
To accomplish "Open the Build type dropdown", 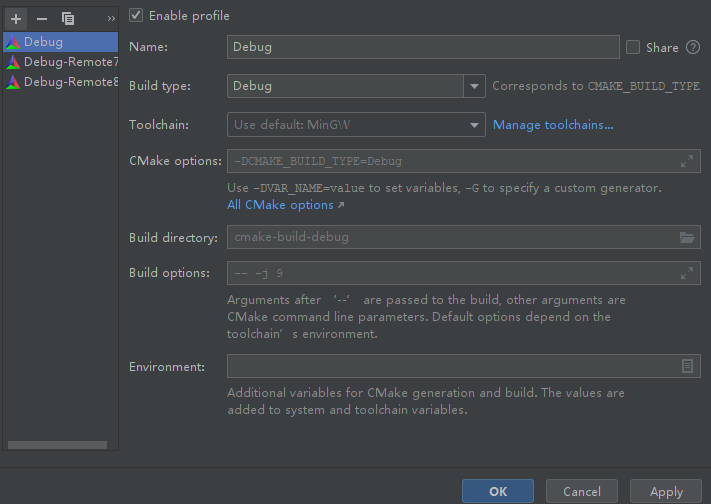I will click(475, 87).
